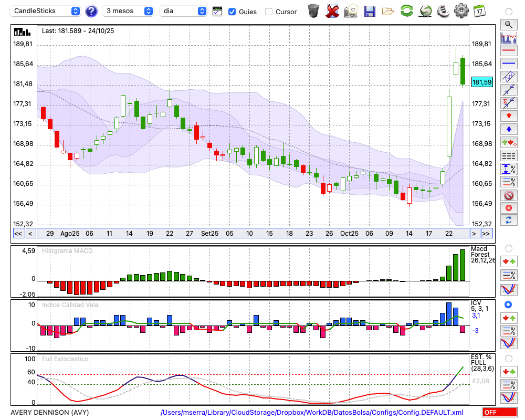Click the blue floppy disk save icon
This screenshot has height=420, width=525.
coord(370,10)
